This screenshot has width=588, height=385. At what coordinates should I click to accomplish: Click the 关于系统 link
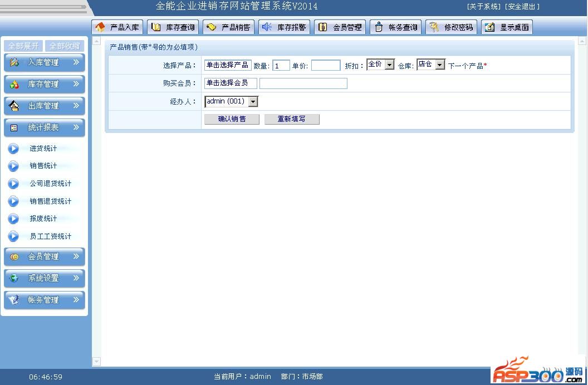[x=484, y=7]
